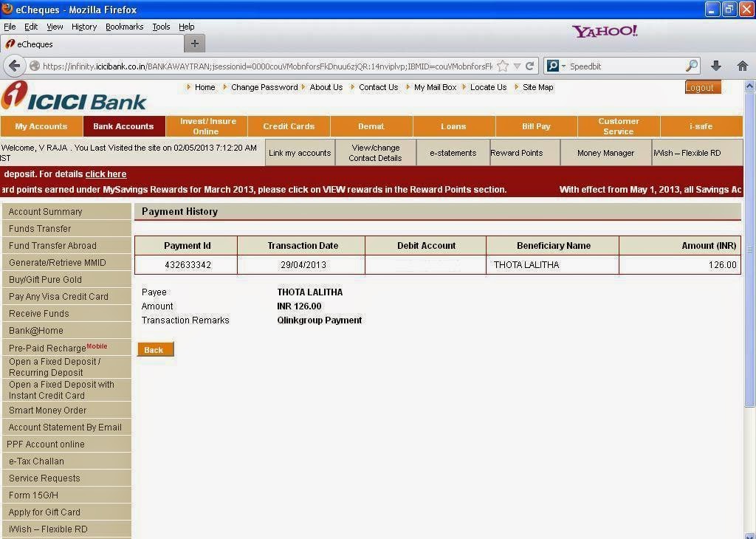Open the Bill Pay tab
The image size is (756, 539).
click(x=536, y=126)
